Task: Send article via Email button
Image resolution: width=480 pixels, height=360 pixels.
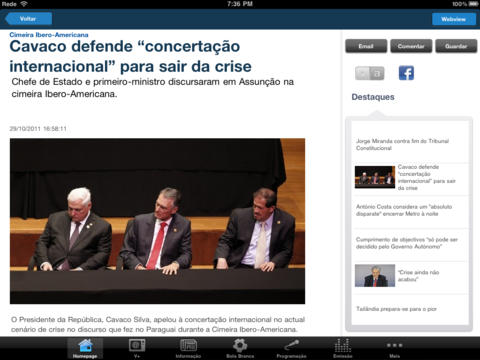Action: 366,46
